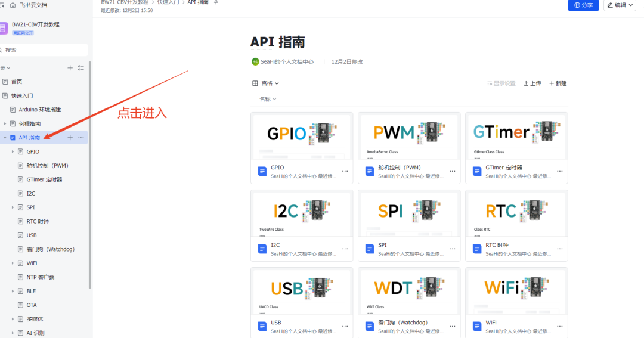The height and width of the screenshot is (338, 644).
Task: Expand the AI 识别 tree node
Action: tap(13, 333)
